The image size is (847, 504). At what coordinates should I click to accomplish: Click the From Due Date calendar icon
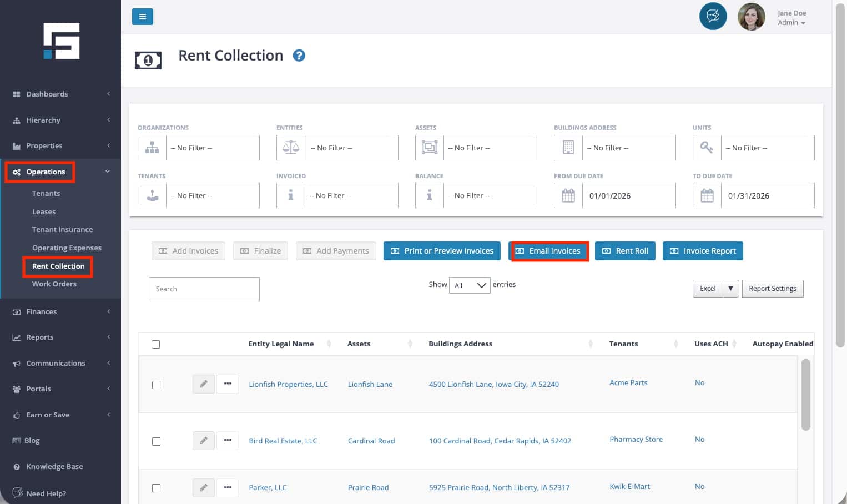click(568, 196)
